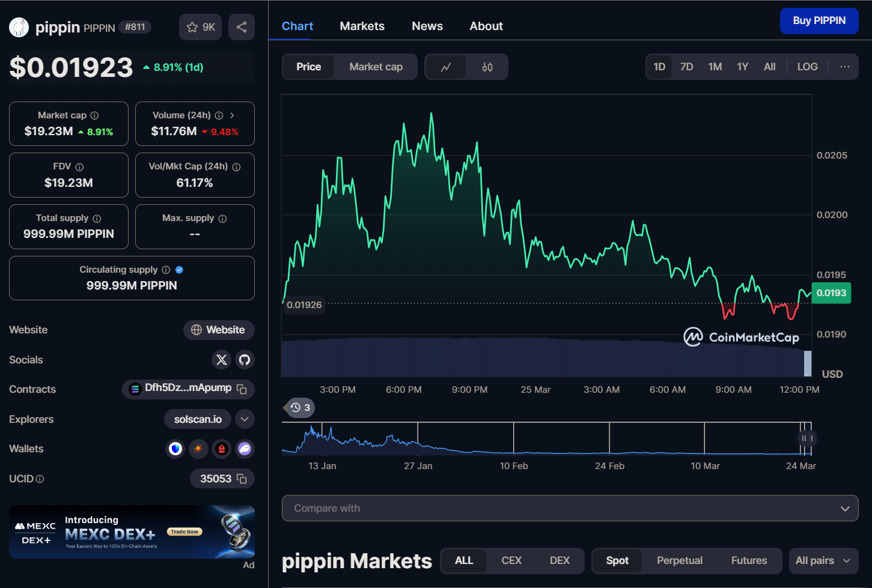Open pippin's GitHub icon

coord(245,359)
